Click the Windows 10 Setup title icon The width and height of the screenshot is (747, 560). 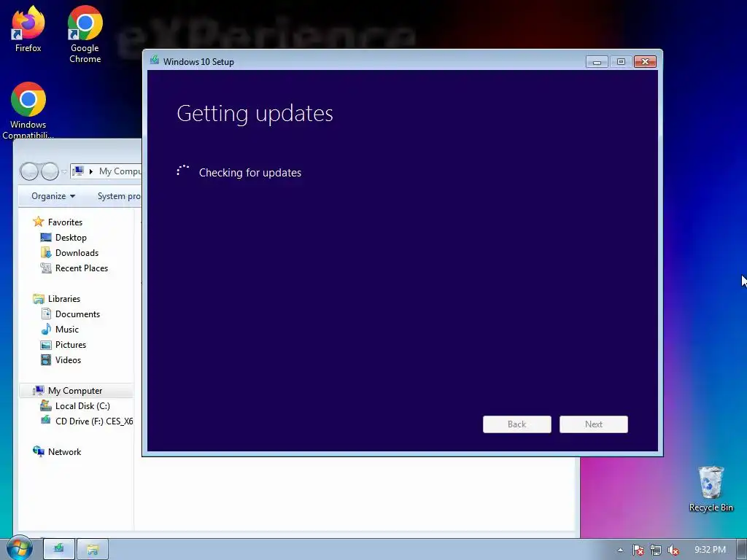pyautogui.click(x=155, y=61)
